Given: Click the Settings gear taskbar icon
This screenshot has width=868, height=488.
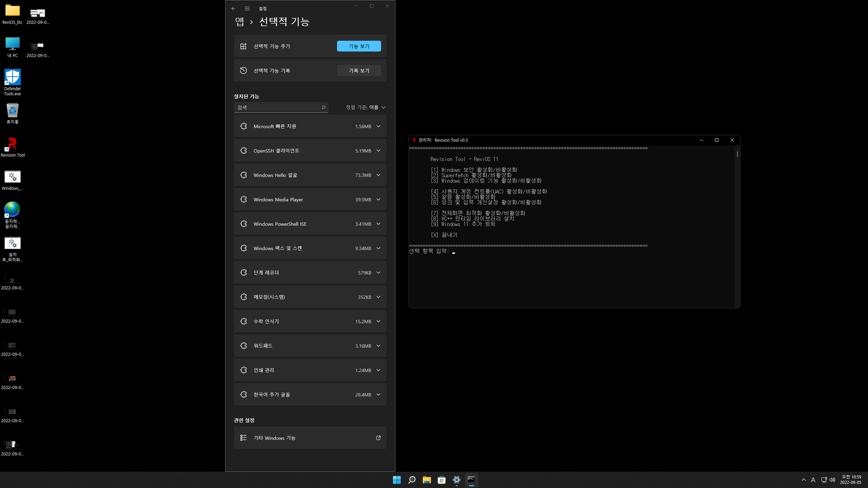Looking at the screenshot, I should (456, 480).
